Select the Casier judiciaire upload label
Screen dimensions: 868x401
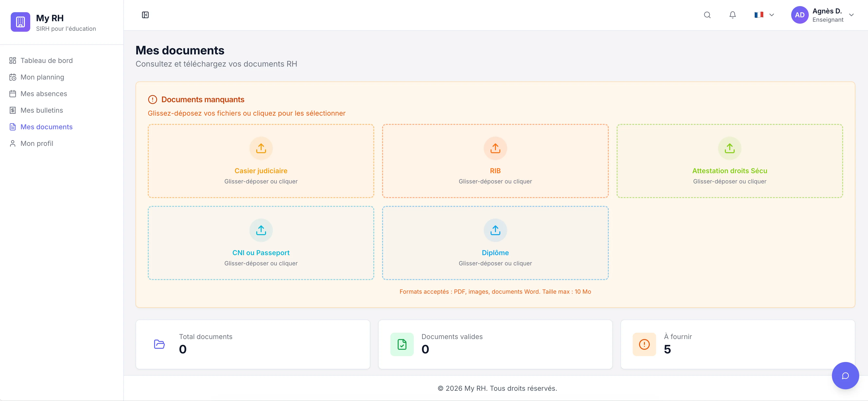(261, 171)
